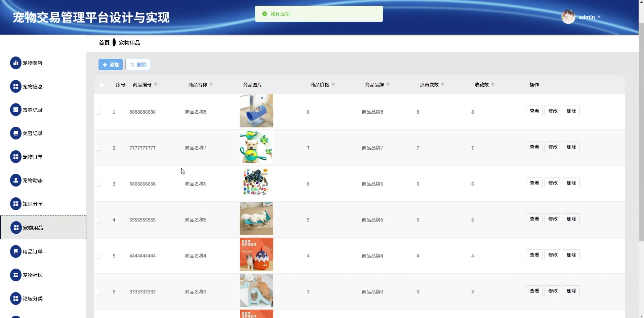Select 宠物订单 in the sidebar

point(43,157)
